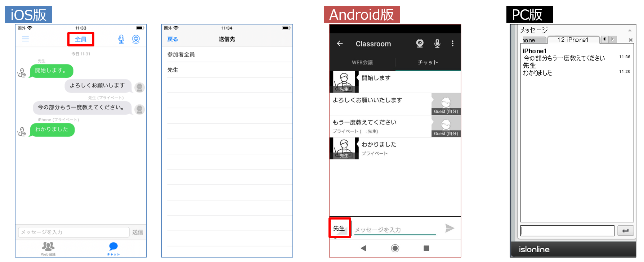The width and height of the screenshot is (644, 262).
Task: Switch to the チャット tab in iOS
Action: pyautogui.click(x=113, y=249)
